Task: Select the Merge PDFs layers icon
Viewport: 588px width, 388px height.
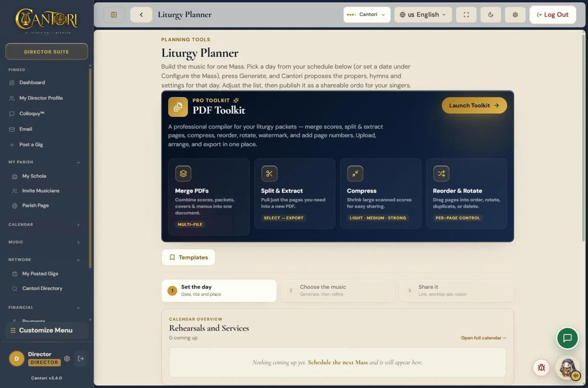Action: click(183, 173)
